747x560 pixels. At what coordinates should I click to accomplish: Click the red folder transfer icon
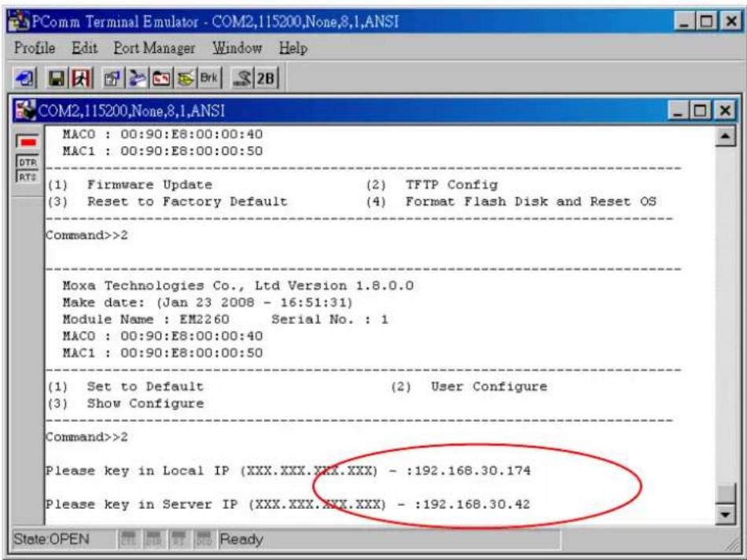(161, 78)
